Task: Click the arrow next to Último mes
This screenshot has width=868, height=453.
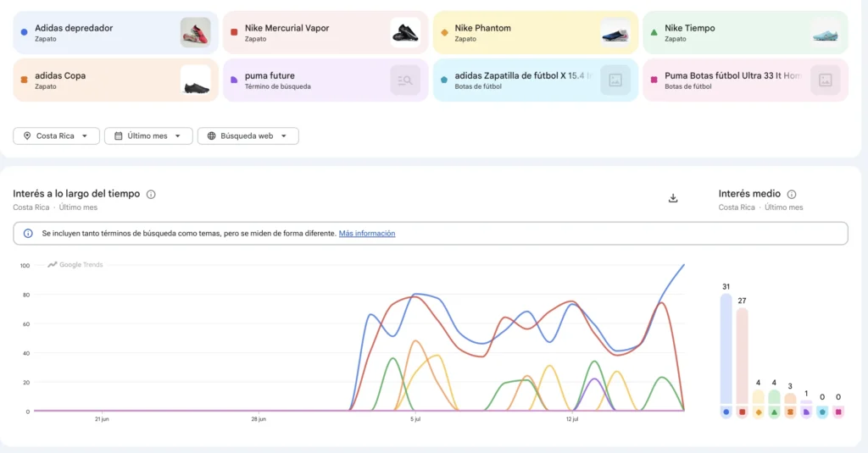Action: [178, 136]
